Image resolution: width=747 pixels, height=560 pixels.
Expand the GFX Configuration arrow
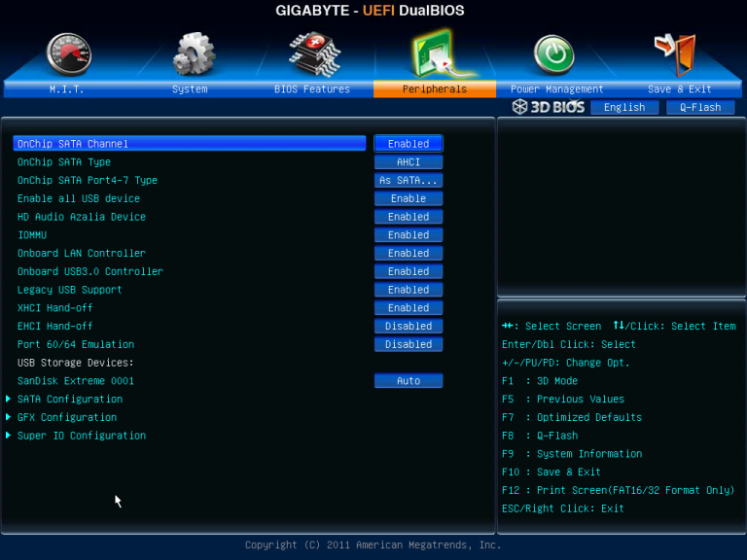8,417
